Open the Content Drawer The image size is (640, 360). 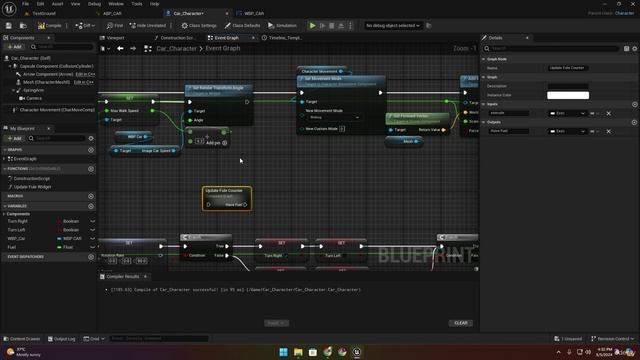[22, 339]
